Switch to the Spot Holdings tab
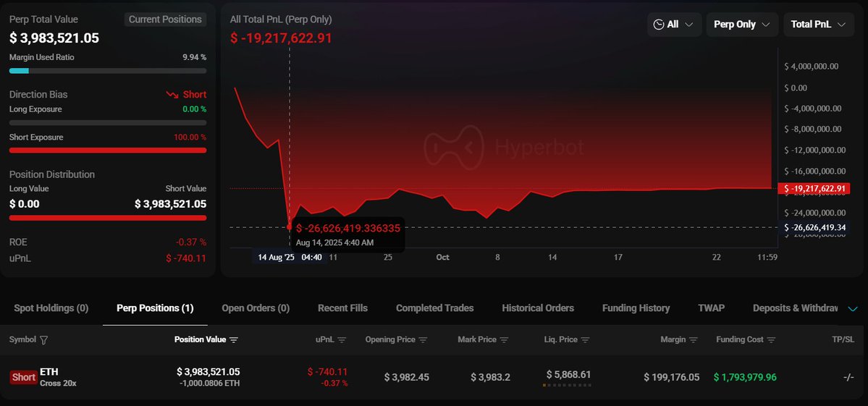This screenshot has height=406, width=868. click(51, 308)
